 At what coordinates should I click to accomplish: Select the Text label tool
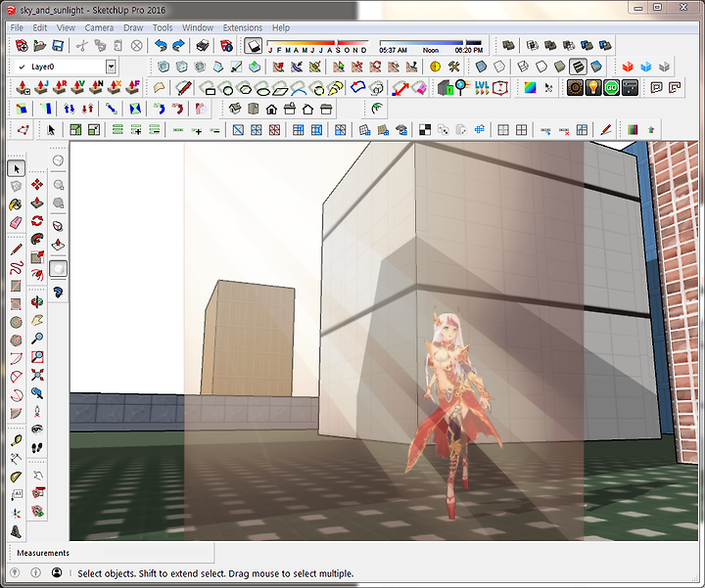coord(17,495)
